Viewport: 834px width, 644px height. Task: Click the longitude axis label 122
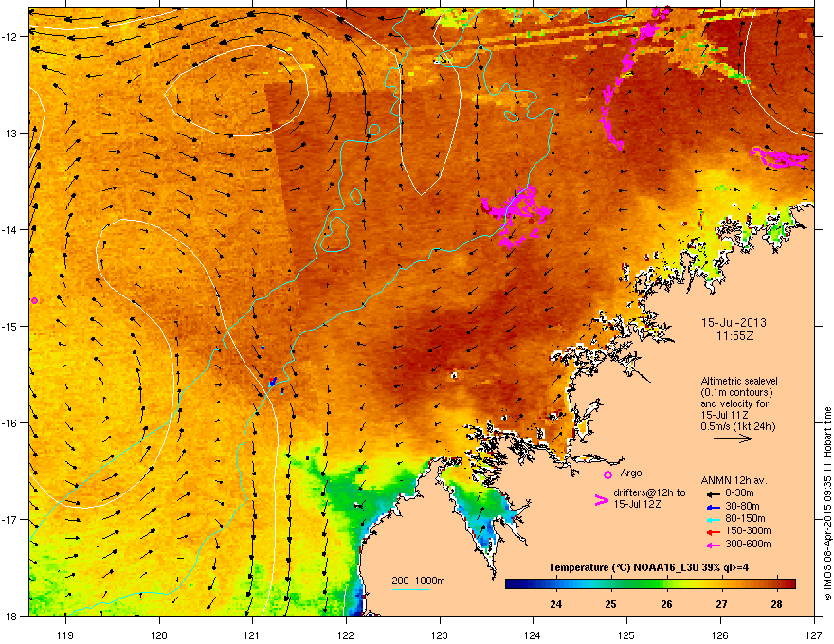click(x=346, y=635)
